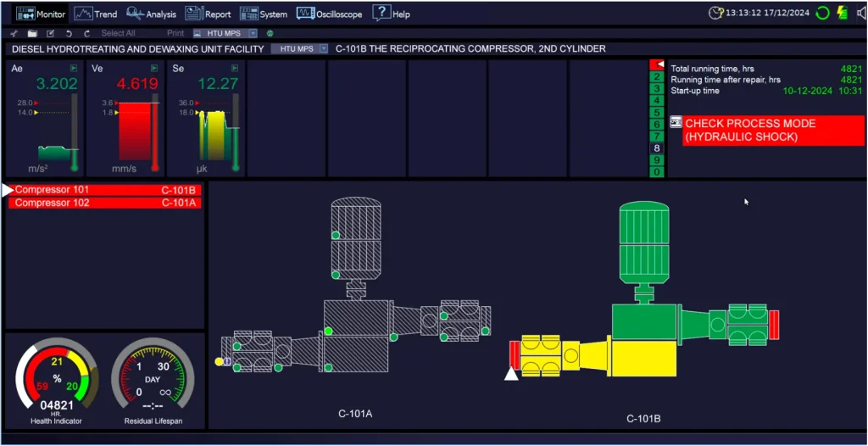Select Compressor 102 C-101A row
The image size is (868, 446).
pos(105,203)
